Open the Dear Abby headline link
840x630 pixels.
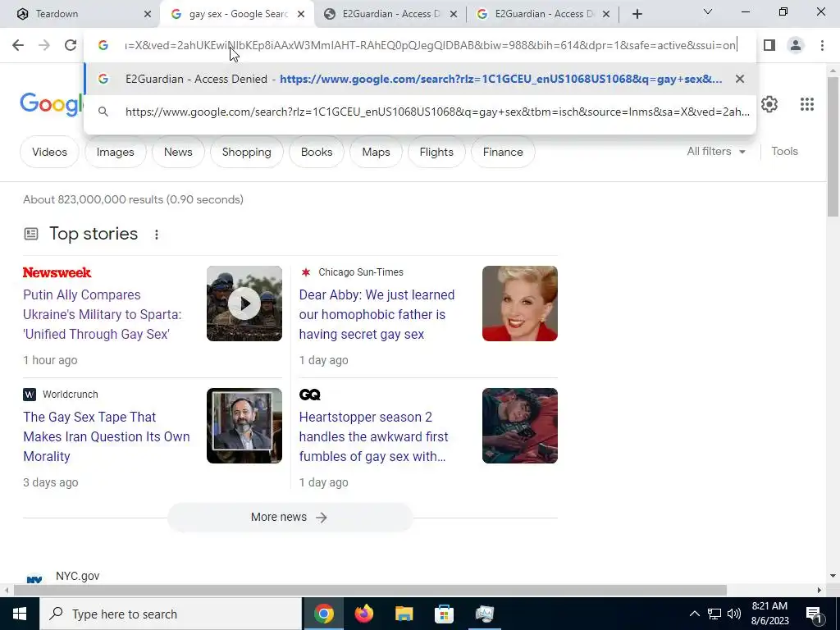point(377,314)
